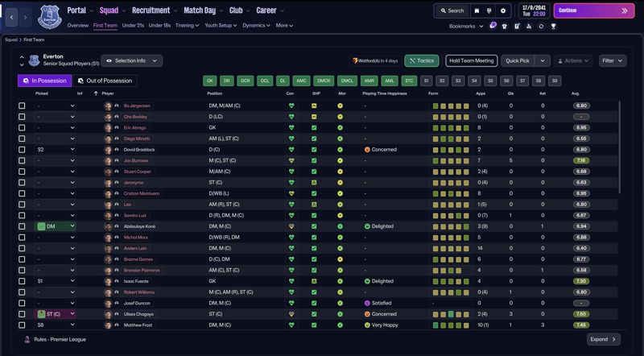Go back with the left arrow
Screen dimensions: 644x356
pyautogui.click(x=11, y=17)
